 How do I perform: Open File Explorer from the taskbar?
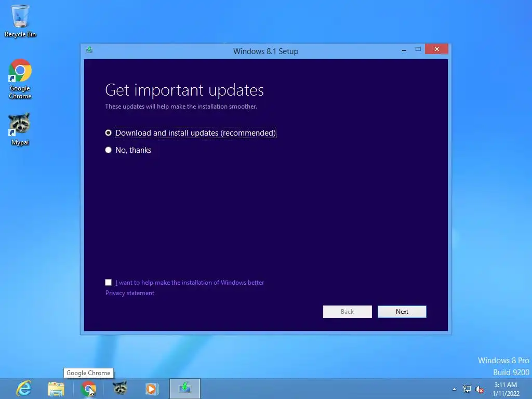pyautogui.click(x=56, y=389)
